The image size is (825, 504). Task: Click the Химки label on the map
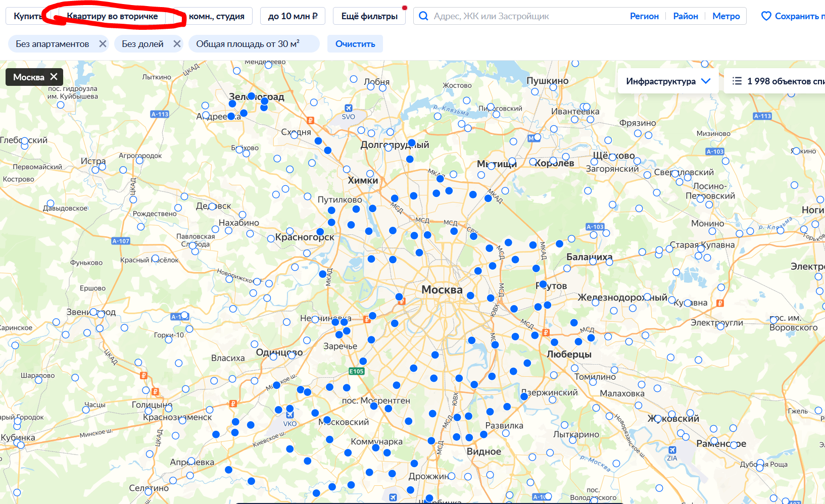coord(363,180)
